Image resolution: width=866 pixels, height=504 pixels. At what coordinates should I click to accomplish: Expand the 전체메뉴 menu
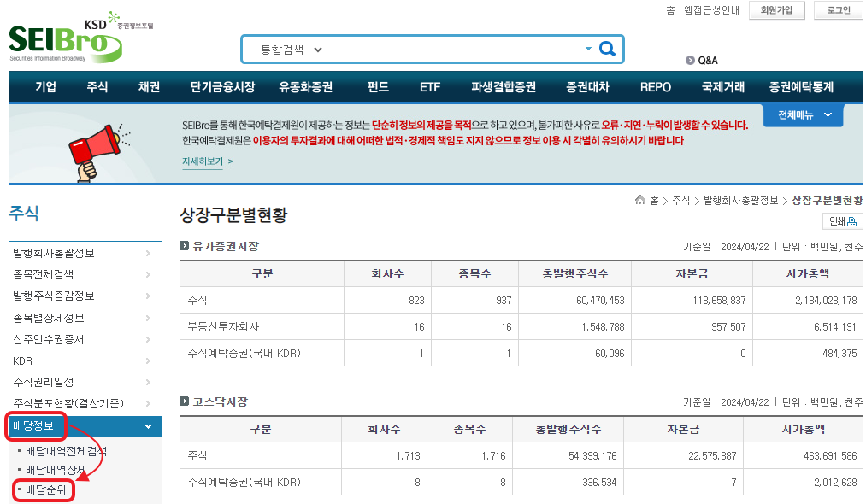point(804,115)
